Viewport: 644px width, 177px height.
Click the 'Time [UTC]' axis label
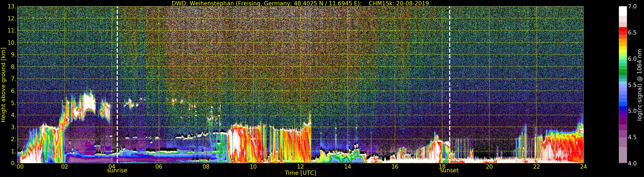click(300, 173)
